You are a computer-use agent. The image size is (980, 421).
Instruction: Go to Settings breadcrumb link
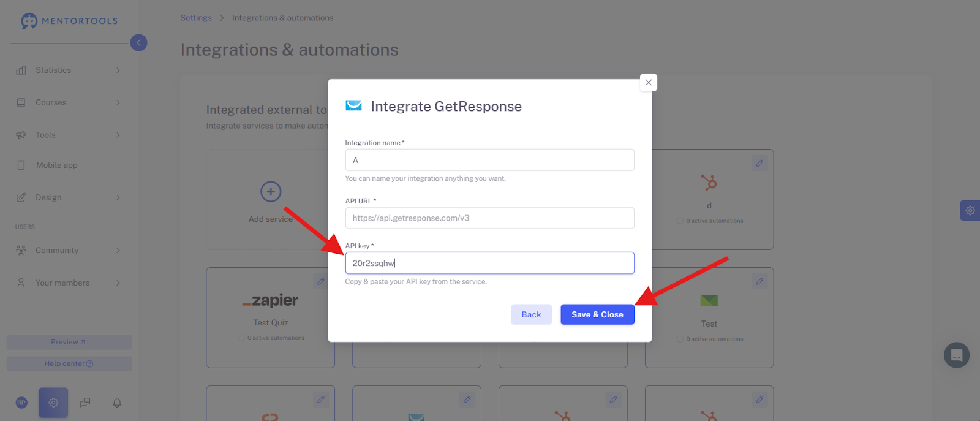coord(196,18)
